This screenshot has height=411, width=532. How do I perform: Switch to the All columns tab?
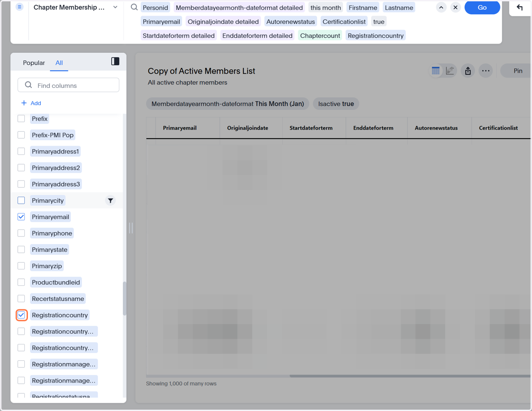tap(59, 63)
